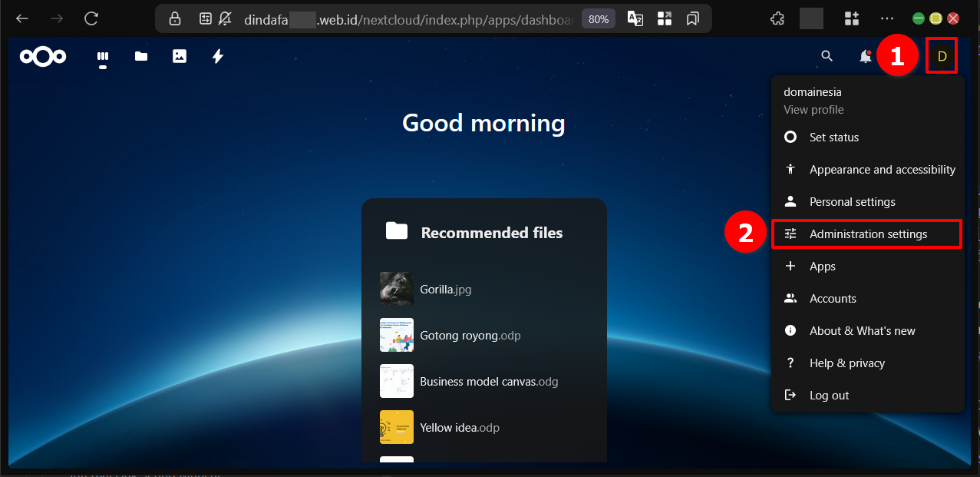This screenshot has width=980, height=477.
Task: Open the Dashboard app icon
Action: tap(102, 56)
